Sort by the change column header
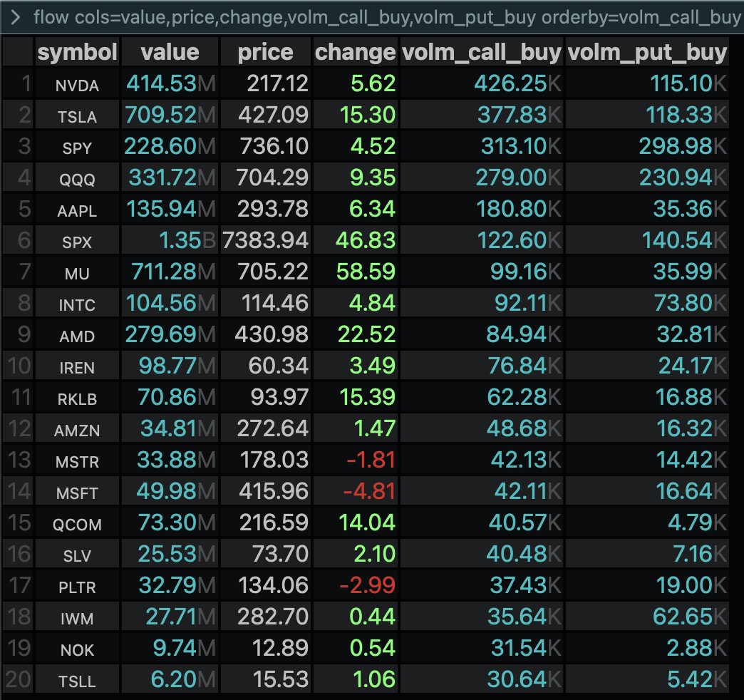The image size is (744, 700). click(355, 52)
